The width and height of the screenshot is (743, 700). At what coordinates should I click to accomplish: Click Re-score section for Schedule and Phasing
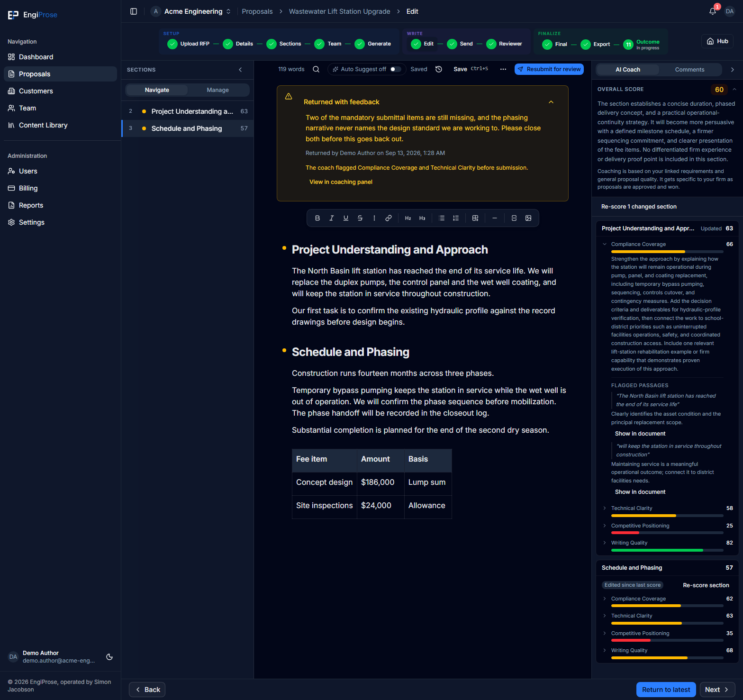click(706, 585)
